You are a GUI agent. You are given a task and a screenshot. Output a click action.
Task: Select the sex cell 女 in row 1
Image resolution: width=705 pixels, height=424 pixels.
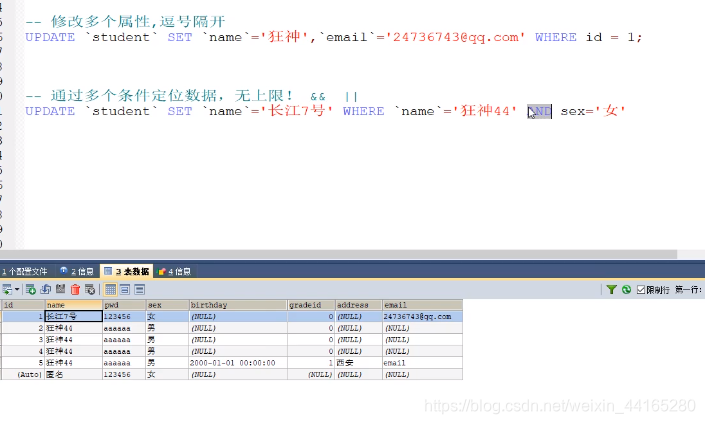pyautogui.click(x=168, y=317)
